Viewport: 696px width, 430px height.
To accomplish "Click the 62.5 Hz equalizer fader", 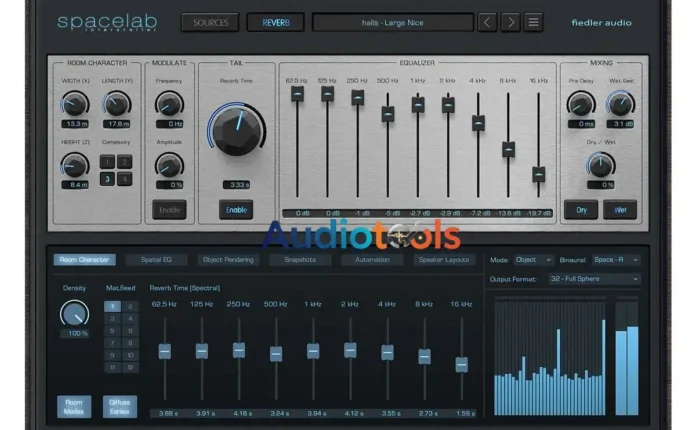I will 297,94.
